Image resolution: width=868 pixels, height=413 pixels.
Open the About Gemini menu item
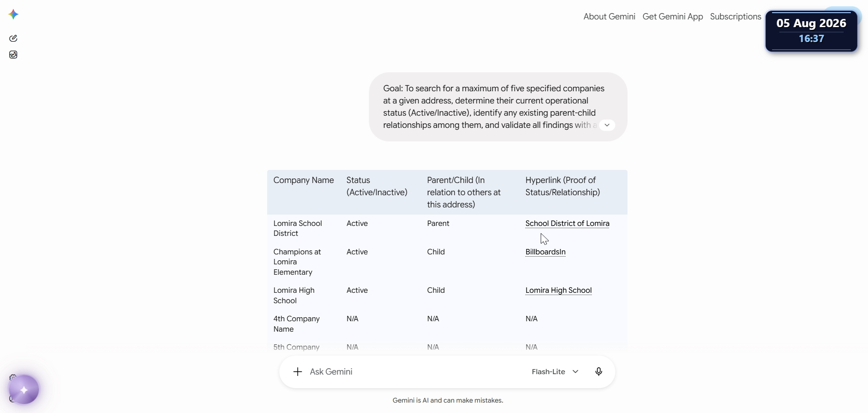click(x=609, y=17)
